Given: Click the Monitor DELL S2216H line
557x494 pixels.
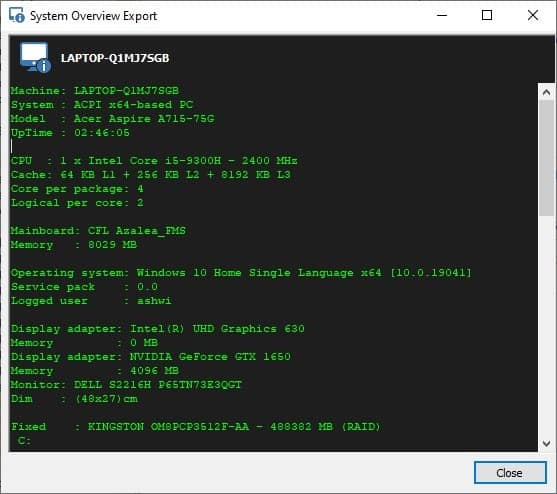Looking at the screenshot, I should tap(126, 385).
